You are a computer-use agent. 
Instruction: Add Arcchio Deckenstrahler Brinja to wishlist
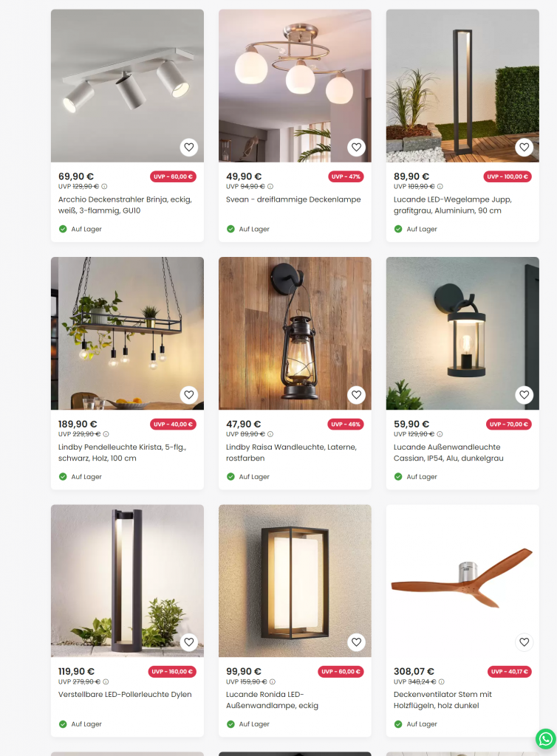[189, 147]
